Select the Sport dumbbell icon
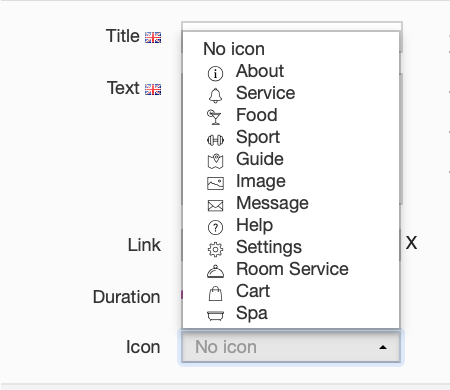450x390 pixels. tap(215, 140)
